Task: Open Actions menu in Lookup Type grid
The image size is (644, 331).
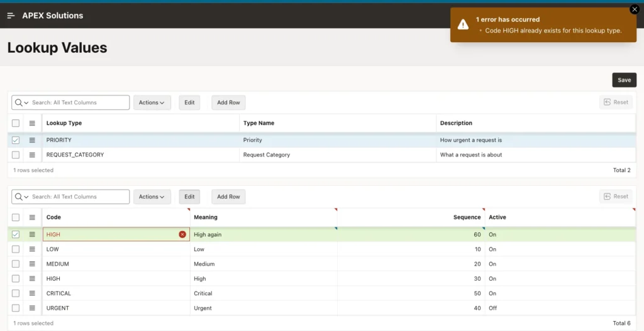Action: point(152,102)
